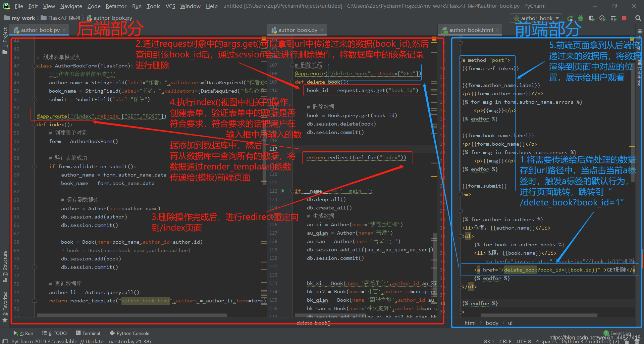The image size is (644, 344).
Task: Click the run gutter arrow at line 122
Action: coord(283,191)
